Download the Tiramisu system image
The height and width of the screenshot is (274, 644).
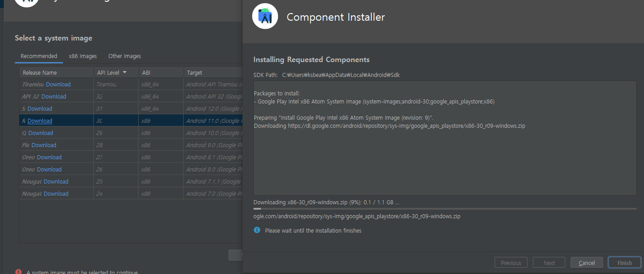[x=58, y=84]
